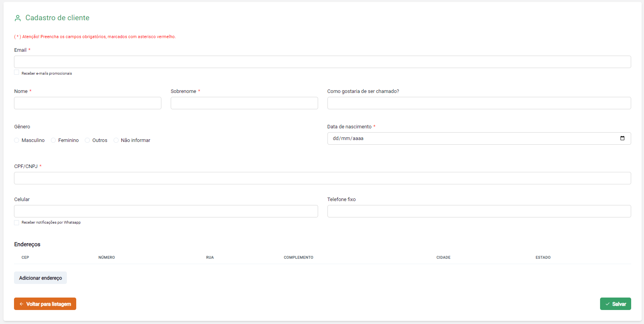
Task: Focus the Celular phone field
Action: point(166,211)
